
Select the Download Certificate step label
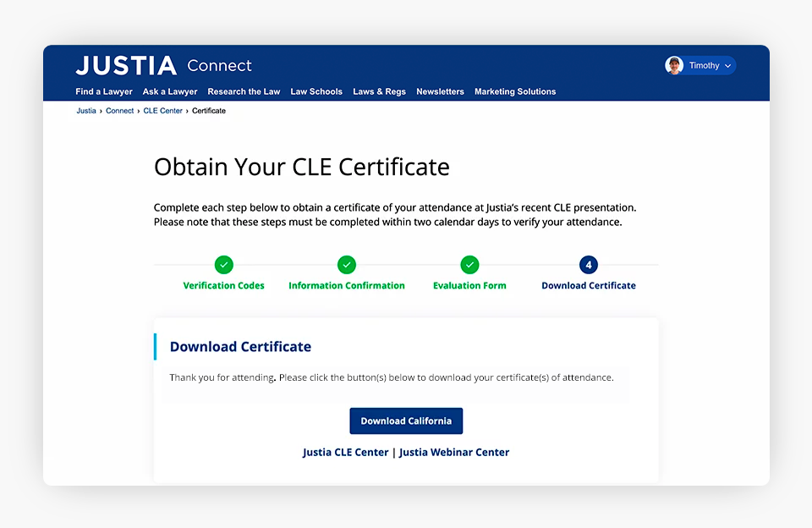coord(588,285)
